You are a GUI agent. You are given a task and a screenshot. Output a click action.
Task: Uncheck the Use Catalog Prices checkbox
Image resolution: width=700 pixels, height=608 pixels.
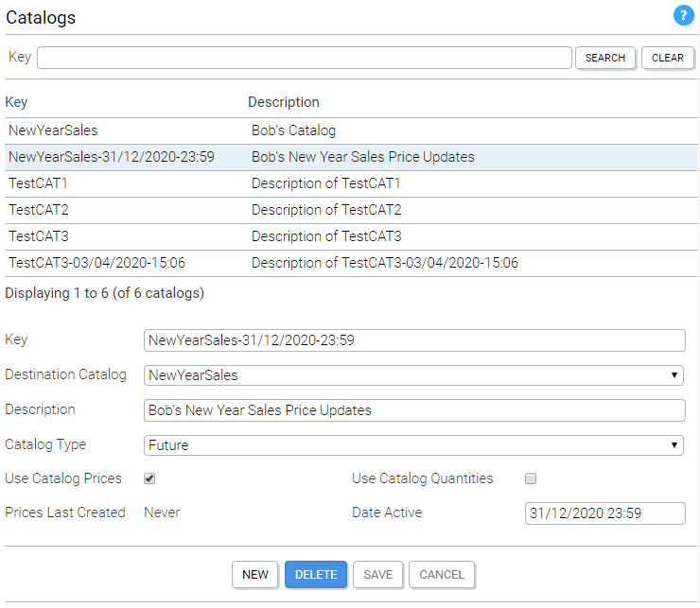149,479
